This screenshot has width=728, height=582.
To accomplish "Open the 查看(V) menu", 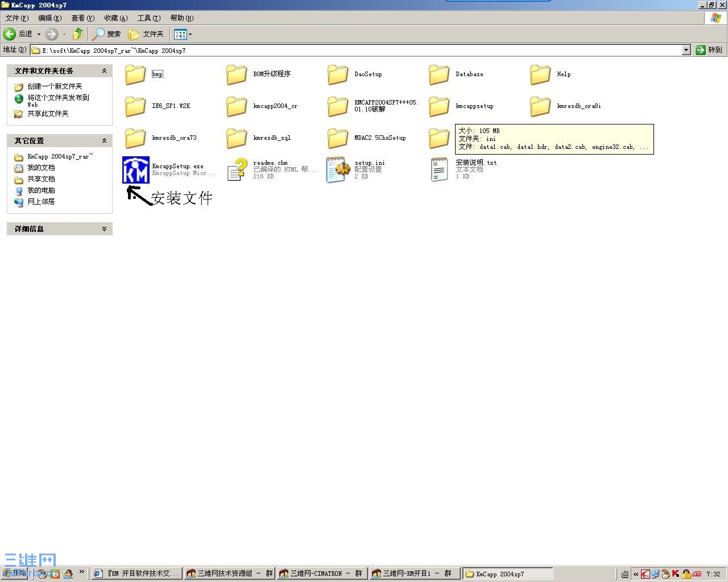I will (82, 18).
